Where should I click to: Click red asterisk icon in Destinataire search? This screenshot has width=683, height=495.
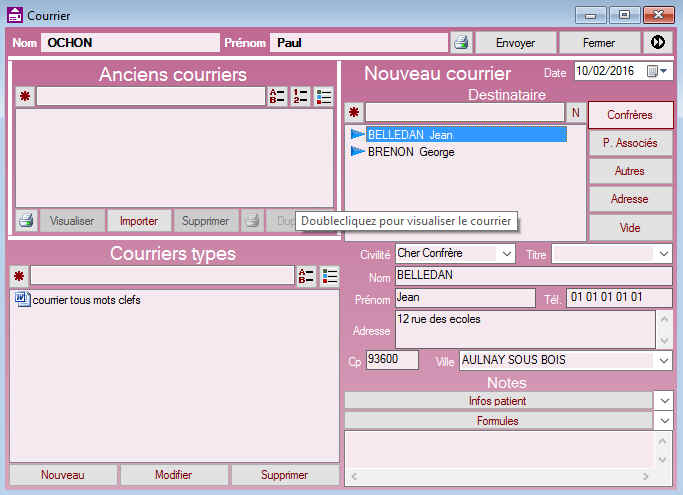click(x=354, y=113)
